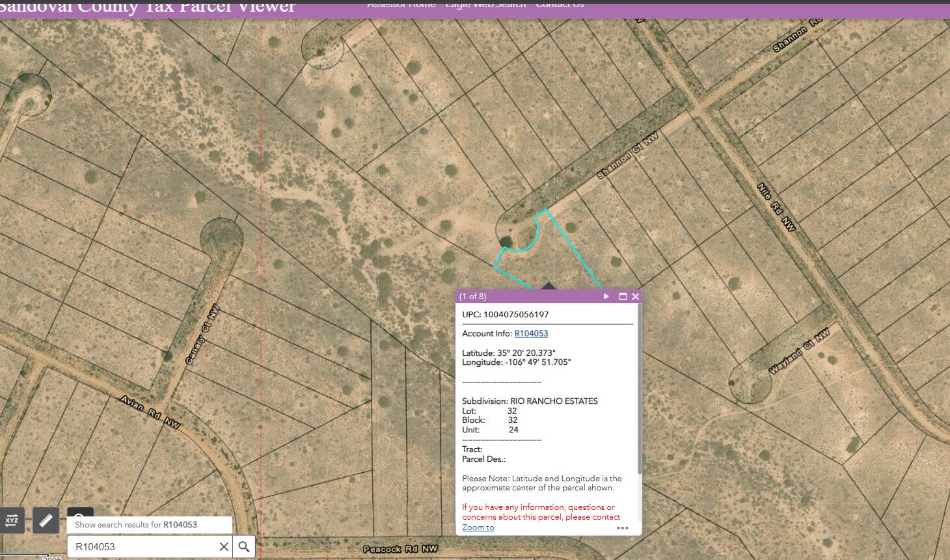
Task: Open the R104053 account info link
Action: point(531,334)
